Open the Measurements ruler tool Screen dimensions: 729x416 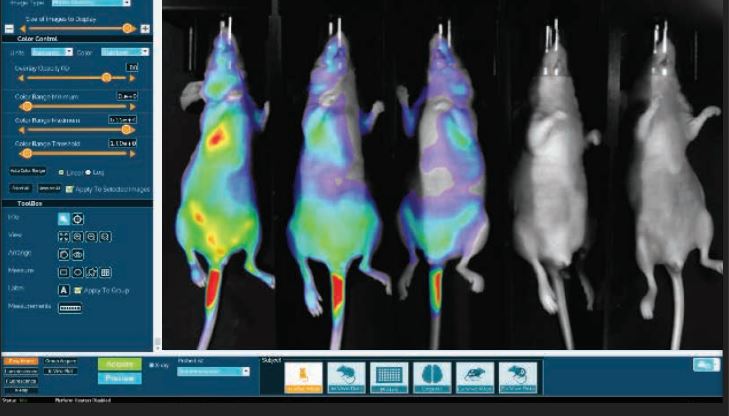(70, 308)
